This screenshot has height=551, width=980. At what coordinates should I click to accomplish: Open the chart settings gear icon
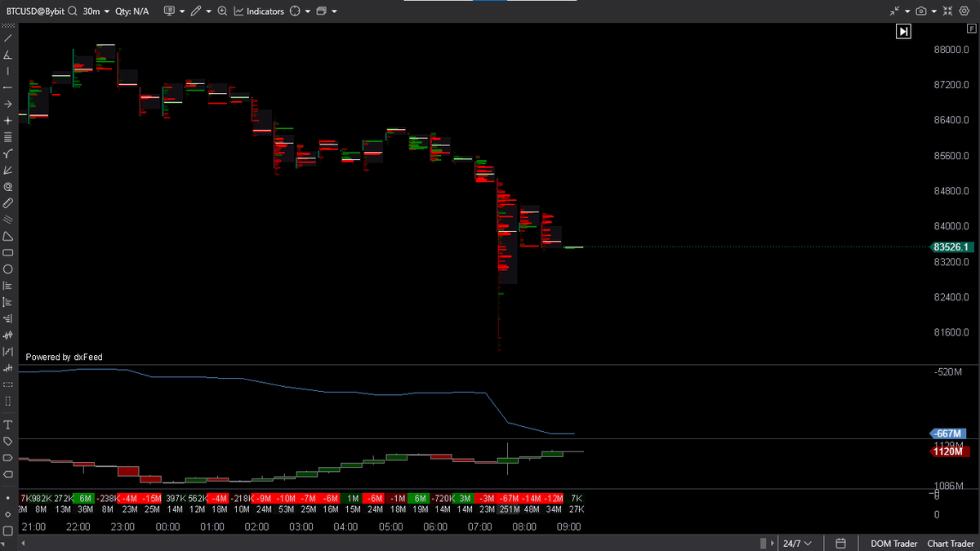[x=964, y=11]
